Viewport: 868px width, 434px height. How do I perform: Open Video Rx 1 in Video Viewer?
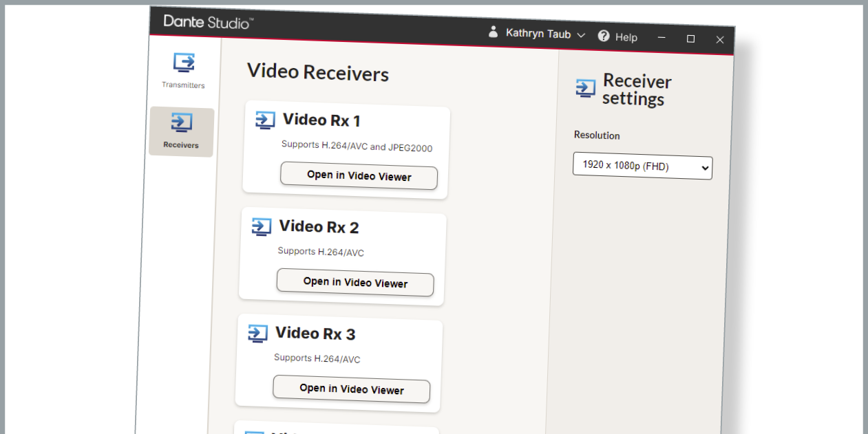(359, 176)
